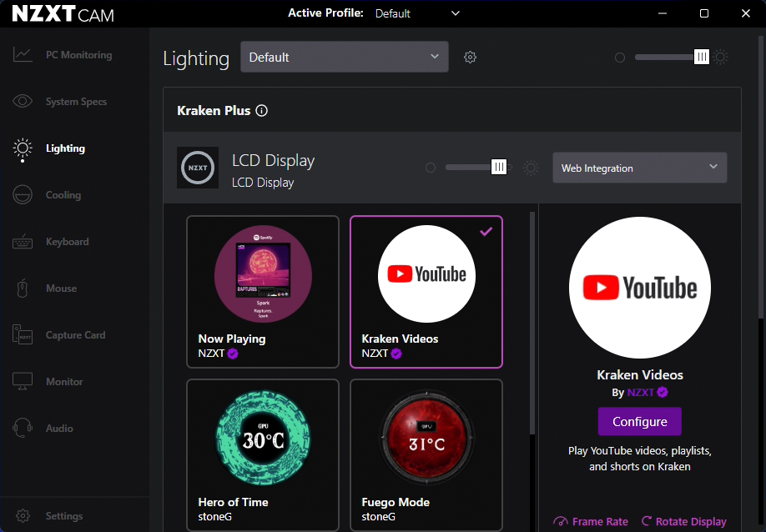Open the Active Profile dropdown
Viewport: 766px width, 532px height.
(x=417, y=13)
